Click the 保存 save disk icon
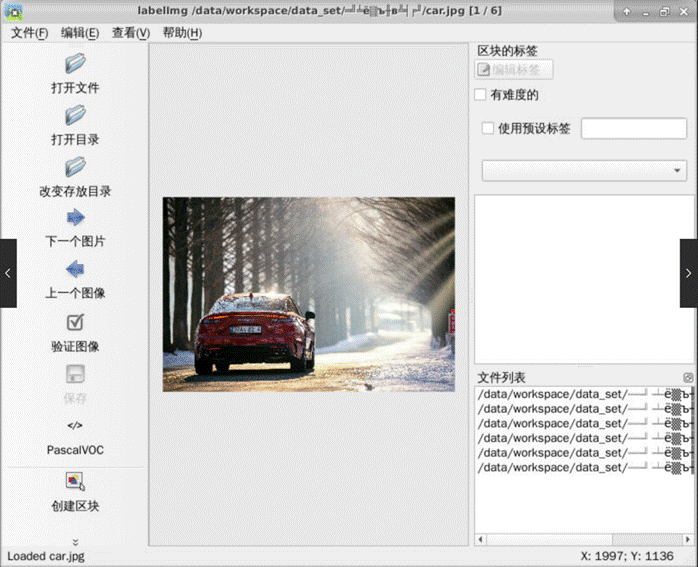 coord(75,374)
